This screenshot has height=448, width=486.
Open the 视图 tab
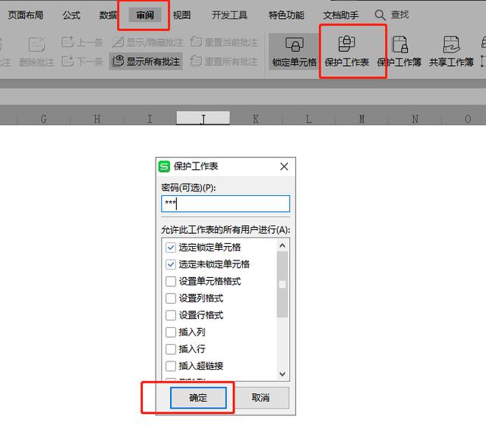[181, 15]
